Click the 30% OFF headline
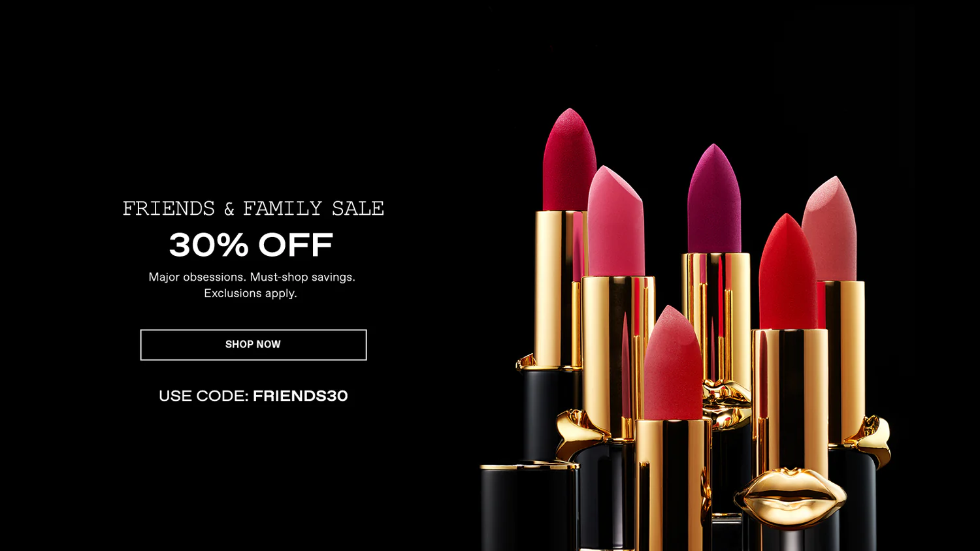The image size is (980, 551). click(251, 245)
